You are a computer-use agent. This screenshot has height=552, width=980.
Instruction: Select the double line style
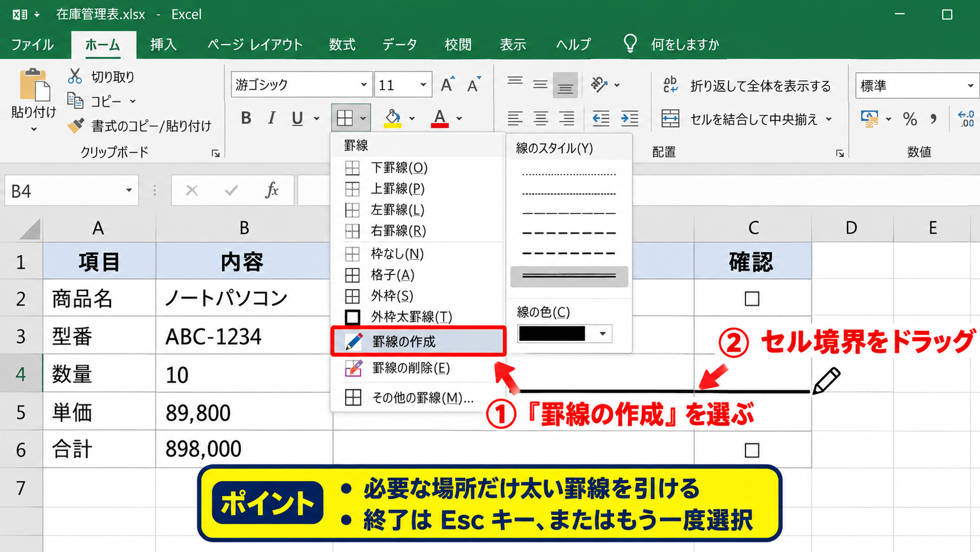point(569,276)
